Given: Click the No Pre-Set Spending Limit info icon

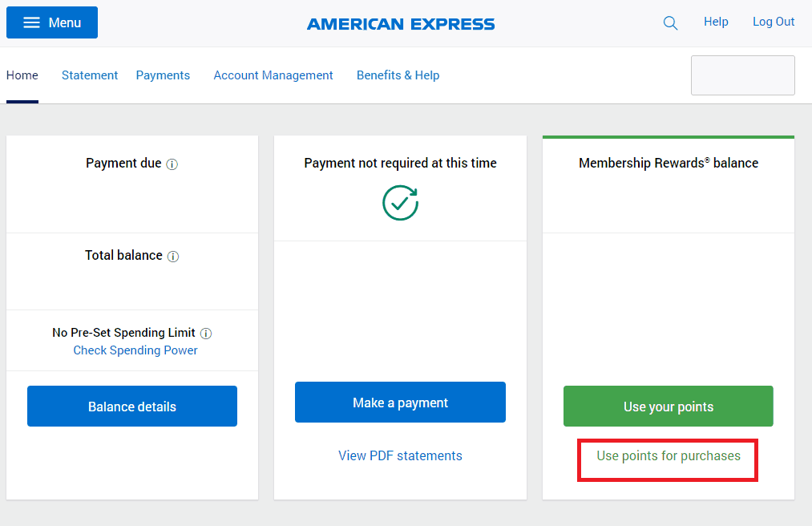Looking at the screenshot, I should [207, 333].
